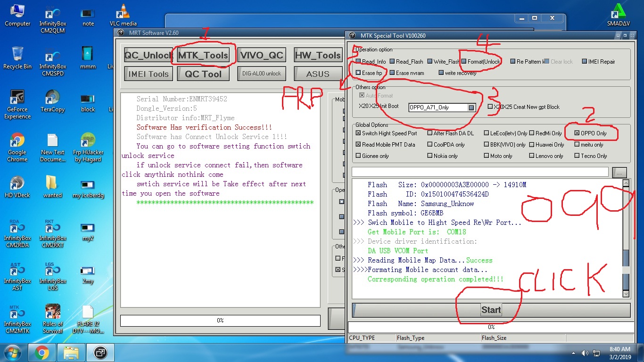Uncheck Read Mobile PMT Data
Image resolution: width=644 pixels, height=362 pixels.
coord(386,145)
